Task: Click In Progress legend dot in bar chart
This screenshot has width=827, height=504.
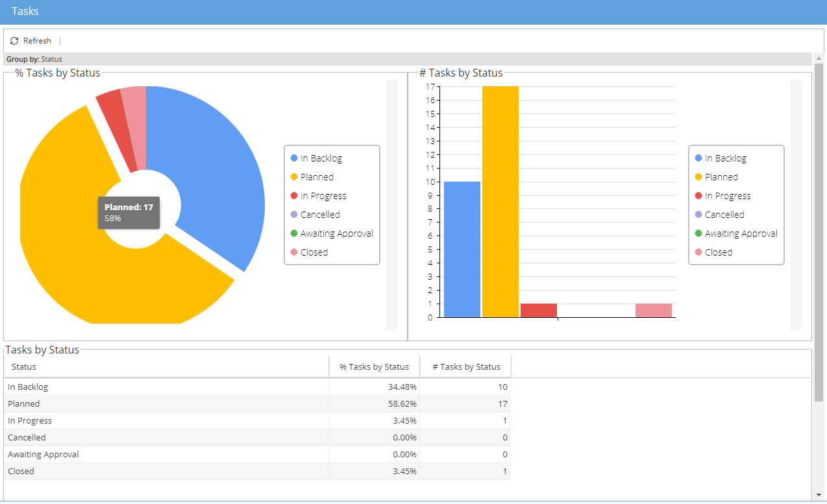Action: coord(698,196)
